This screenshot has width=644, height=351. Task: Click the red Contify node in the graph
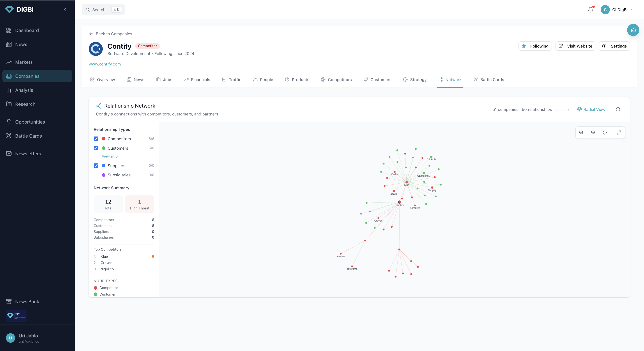(400, 202)
